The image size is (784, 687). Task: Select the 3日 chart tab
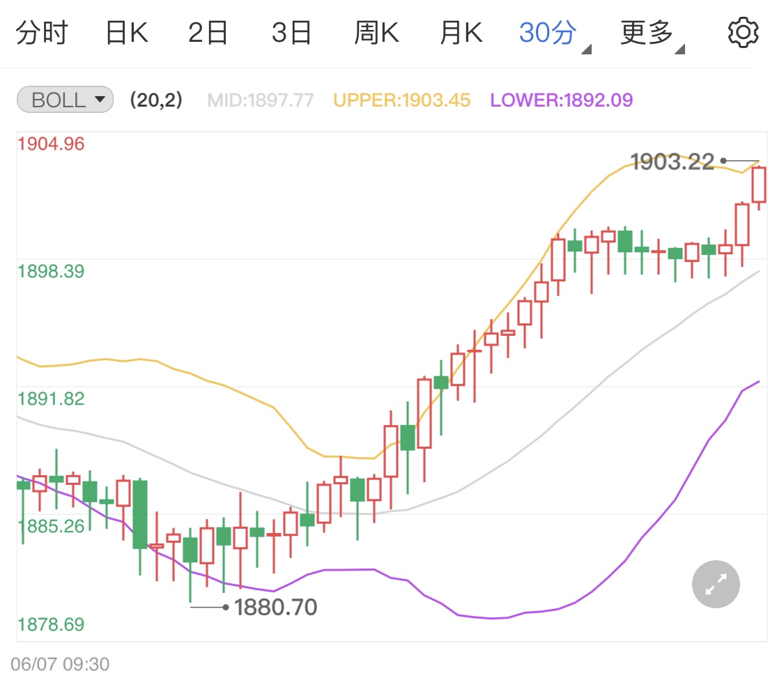pos(291,33)
